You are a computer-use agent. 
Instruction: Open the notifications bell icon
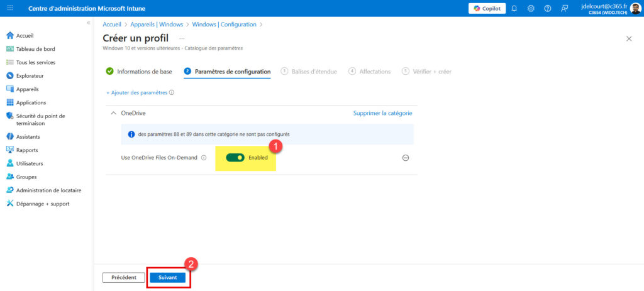pos(514,8)
